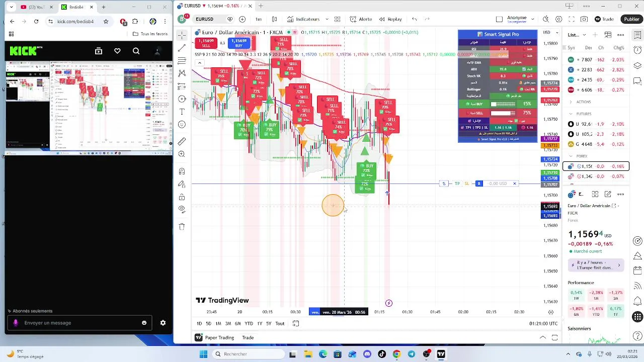Expand the indicators favorites chevron
This screenshot has width=644, height=362.
pos(327,19)
